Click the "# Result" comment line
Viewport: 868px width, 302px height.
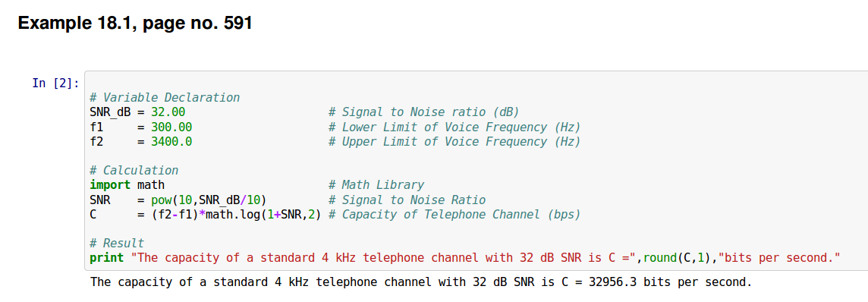[x=117, y=244]
